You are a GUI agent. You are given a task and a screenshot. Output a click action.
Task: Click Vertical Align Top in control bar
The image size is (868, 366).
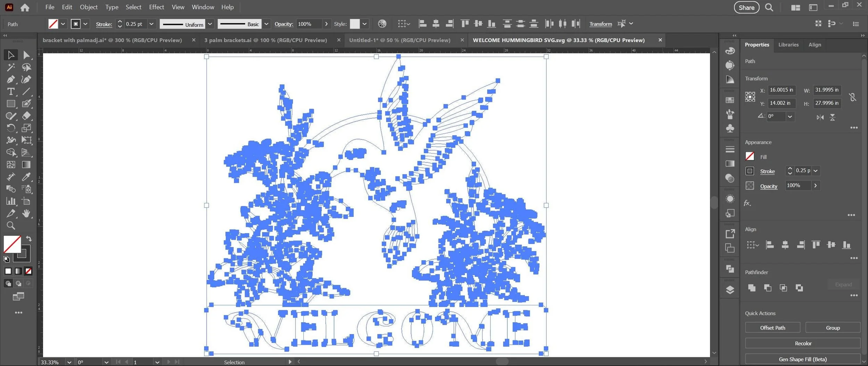click(465, 24)
